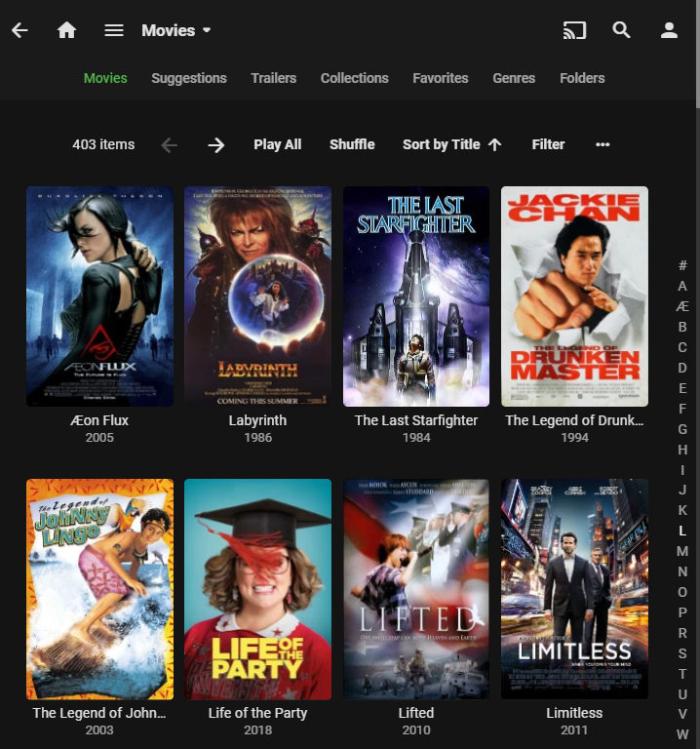The image size is (700, 749).
Task: Click the 403 items count text
Action: [103, 144]
